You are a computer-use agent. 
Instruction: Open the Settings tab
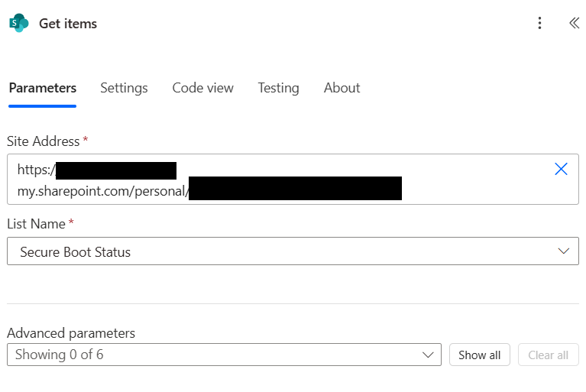click(x=124, y=88)
